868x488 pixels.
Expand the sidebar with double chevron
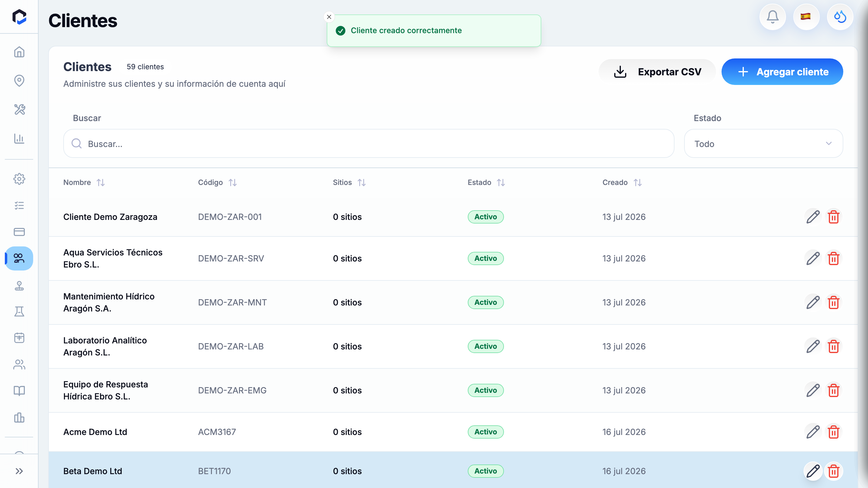(x=19, y=471)
